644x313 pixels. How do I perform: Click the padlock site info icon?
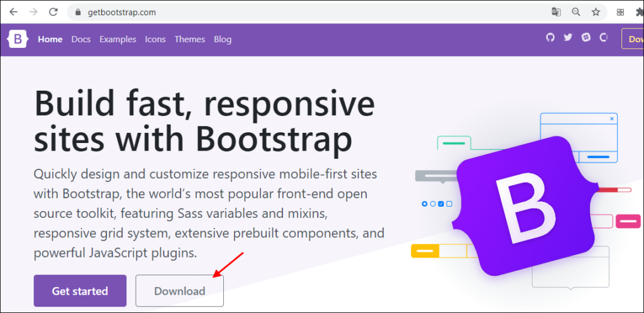pyautogui.click(x=79, y=13)
